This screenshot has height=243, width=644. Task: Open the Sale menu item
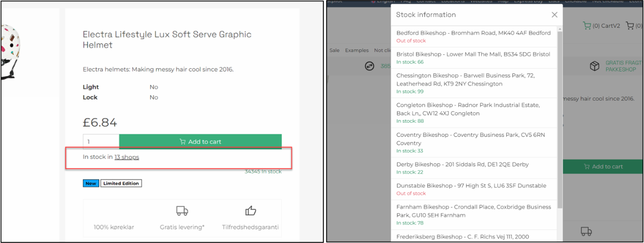pos(334,50)
